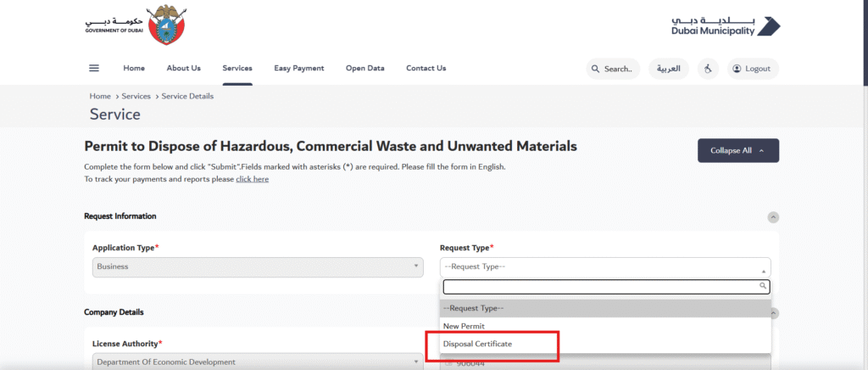
Task: Open the Application Type dropdown
Action: (257, 266)
